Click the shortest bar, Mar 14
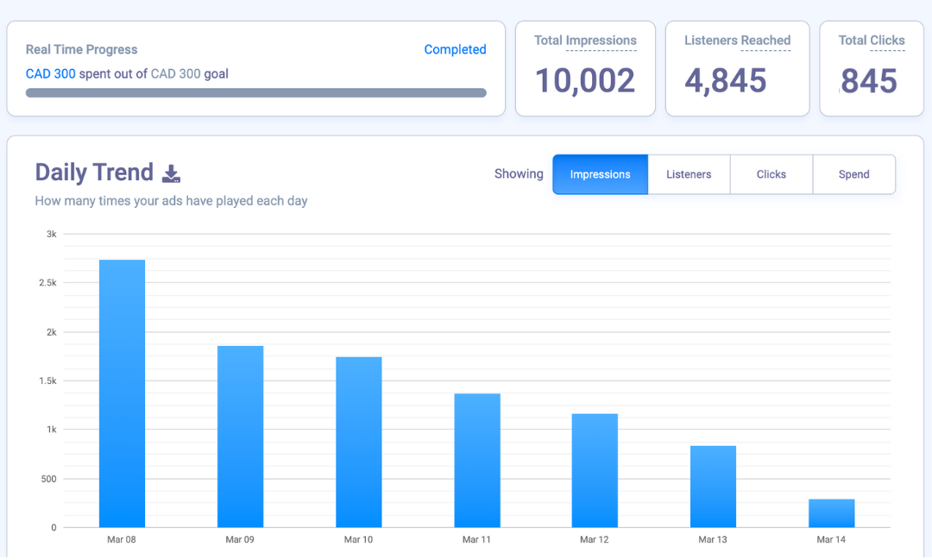 click(831, 513)
